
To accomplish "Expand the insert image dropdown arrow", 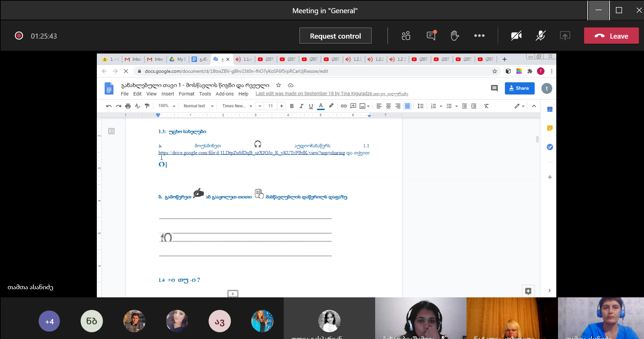I will tap(368, 106).
